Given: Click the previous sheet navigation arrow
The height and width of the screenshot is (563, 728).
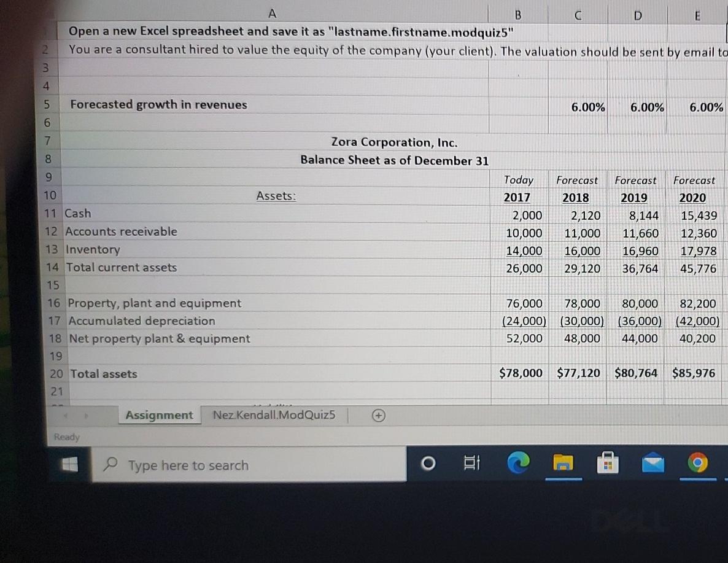Looking at the screenshot, I should click(66, 415).
